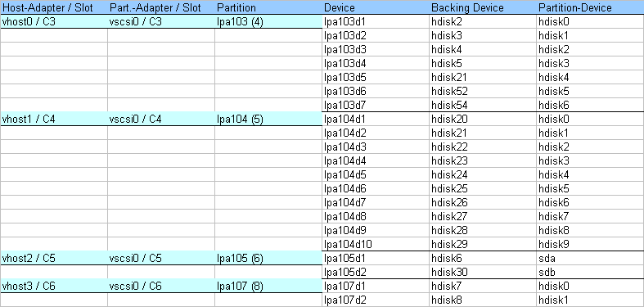644x307 pixels.
Task: Select device cell lpa104d3
Action: [376, 147]
